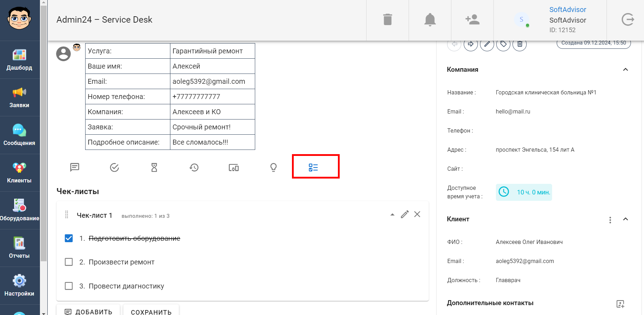Uncheck 'Подготовить оборудование' checkbox
Screen dimensions: 644x315
coord(69,238)
